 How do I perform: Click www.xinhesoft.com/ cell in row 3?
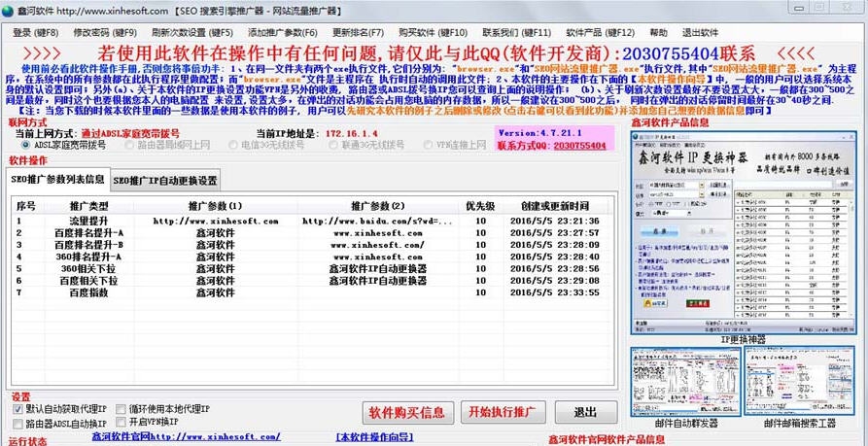click(x=379, y=245)
